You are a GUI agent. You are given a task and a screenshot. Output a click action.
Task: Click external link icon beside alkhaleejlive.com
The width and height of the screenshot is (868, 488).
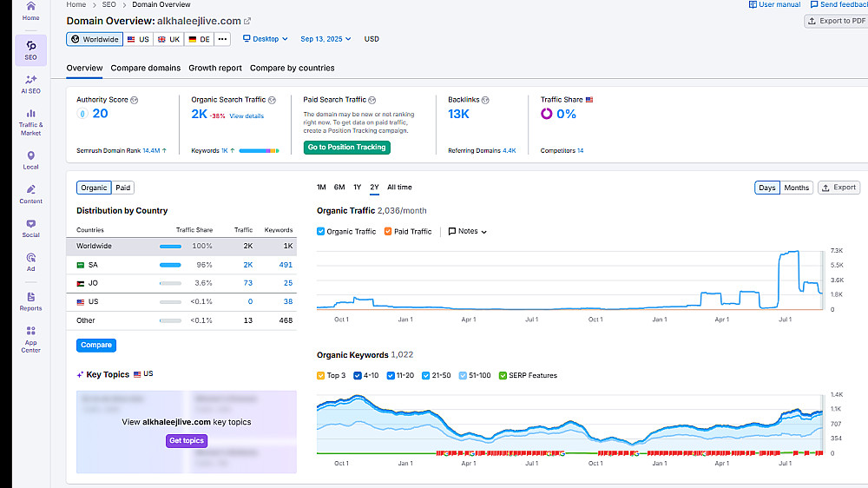(x=247, y=21)
